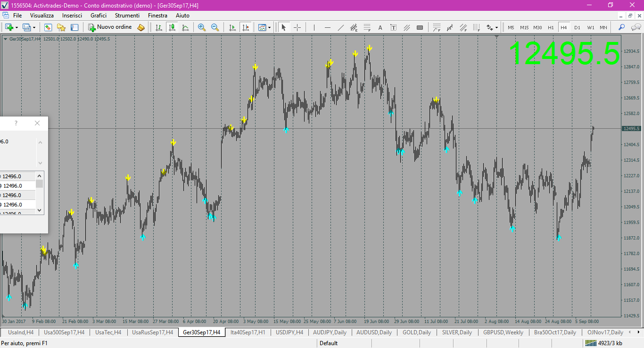Image resolution: width=644 pixels, height=348 pixels.
Task: Open the MetaEditor book icon
Action: pyautogui.click(x=141, y=27)
